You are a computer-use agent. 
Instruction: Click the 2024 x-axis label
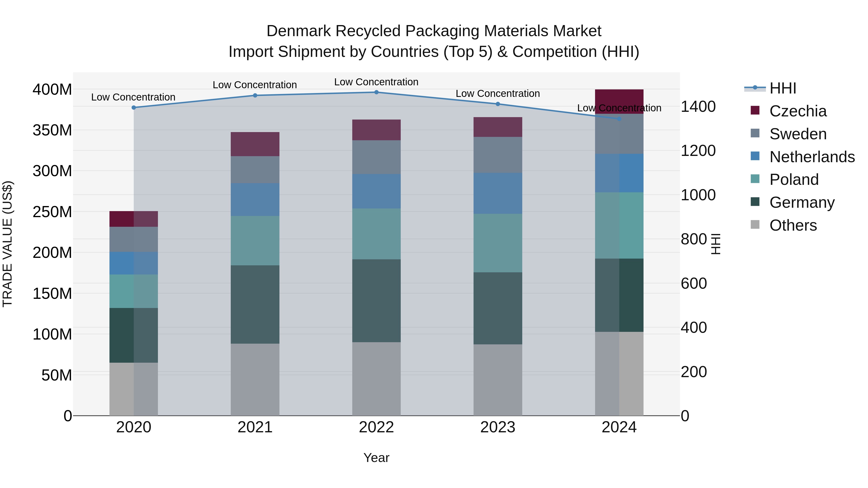[x=619, y=427]
